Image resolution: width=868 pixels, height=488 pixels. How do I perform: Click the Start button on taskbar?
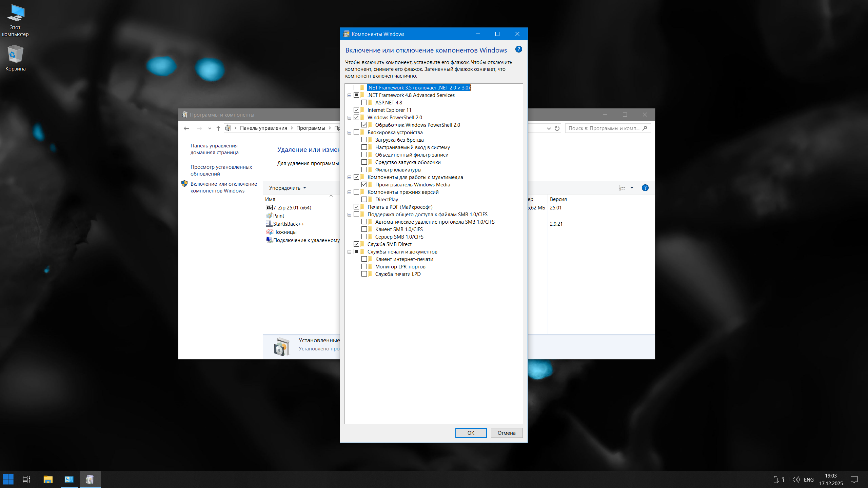[8, 479]
